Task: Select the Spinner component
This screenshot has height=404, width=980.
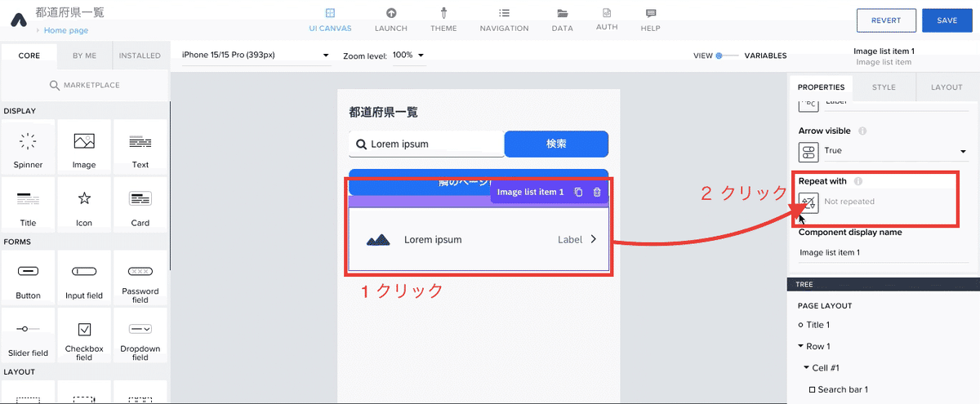Action: [28, 147]
